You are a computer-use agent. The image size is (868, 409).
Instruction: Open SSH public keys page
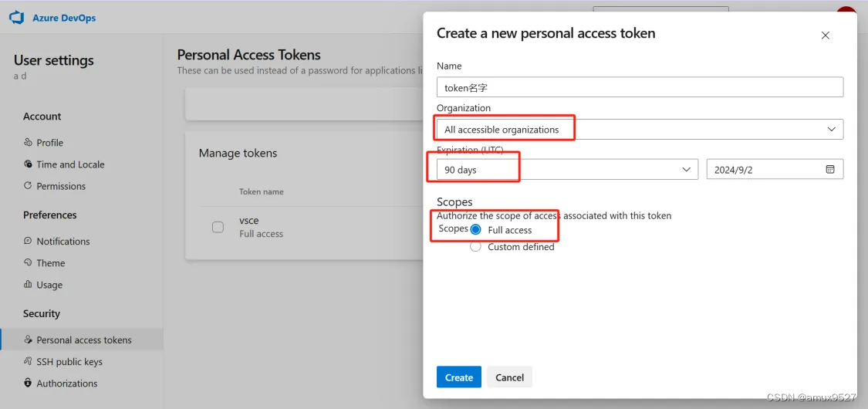point(69,361)
